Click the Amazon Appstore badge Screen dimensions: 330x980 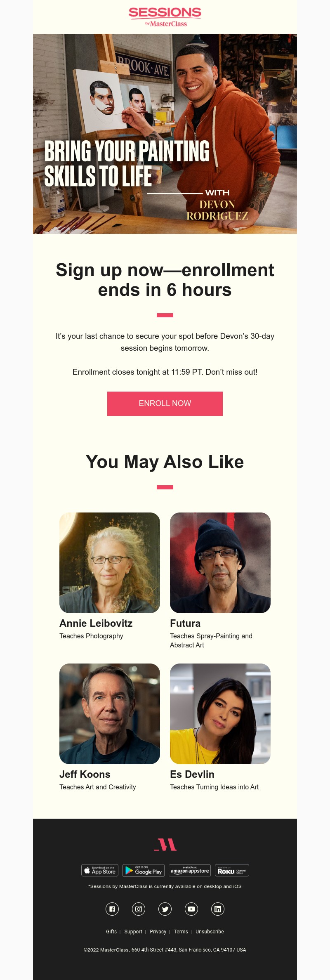190,870
